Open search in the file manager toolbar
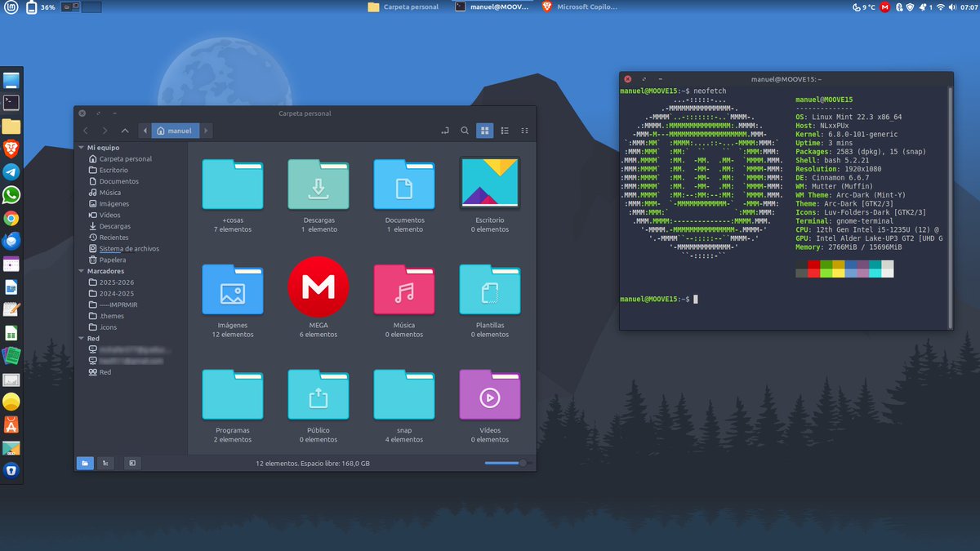 (465, 130)
